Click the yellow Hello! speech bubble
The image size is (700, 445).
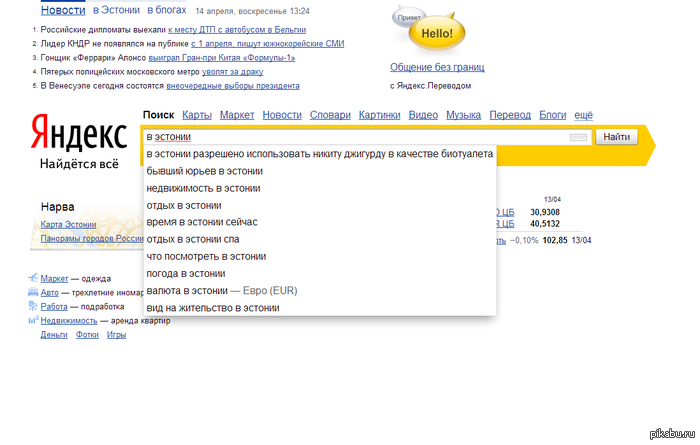click(x=437, y=33)
